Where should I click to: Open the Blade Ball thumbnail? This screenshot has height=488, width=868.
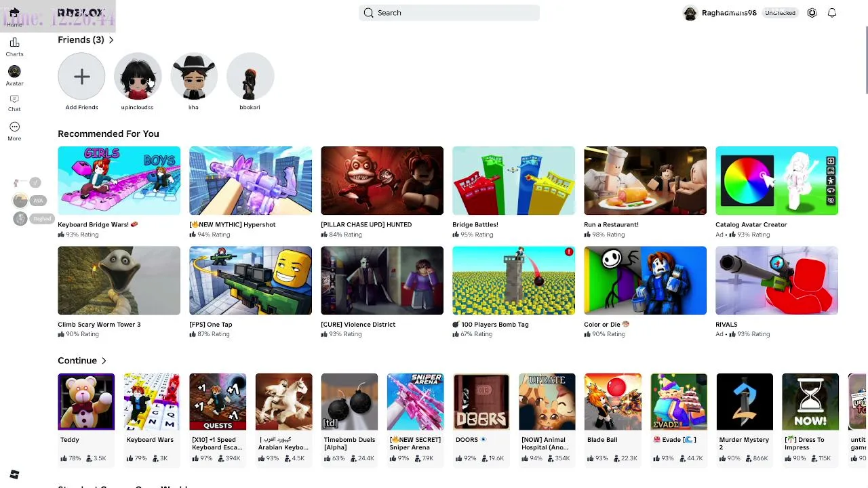tap(612, 402)
